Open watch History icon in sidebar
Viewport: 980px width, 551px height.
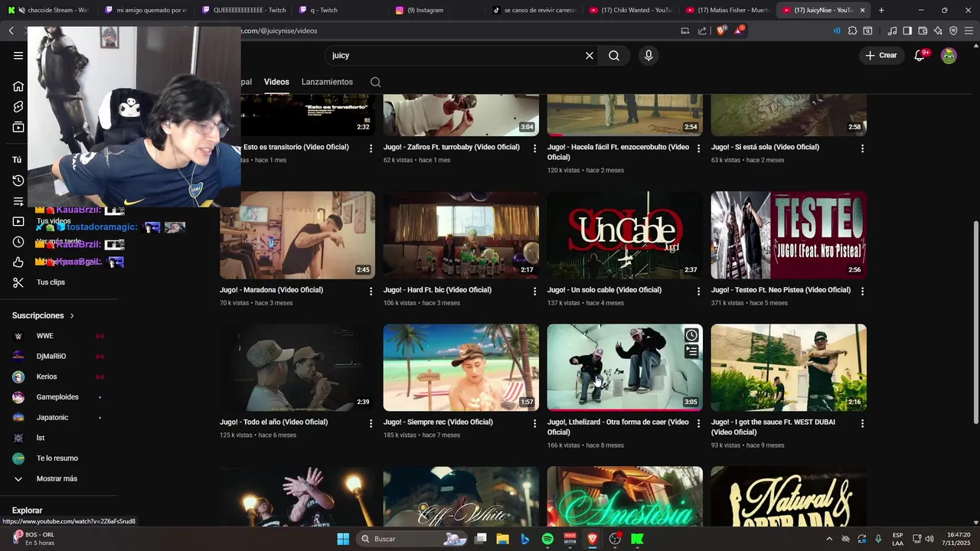coord(18,181)
